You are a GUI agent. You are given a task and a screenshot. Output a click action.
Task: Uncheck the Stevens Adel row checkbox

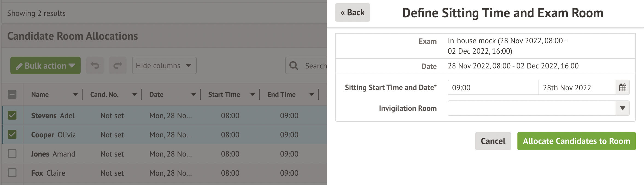point(12,115)
